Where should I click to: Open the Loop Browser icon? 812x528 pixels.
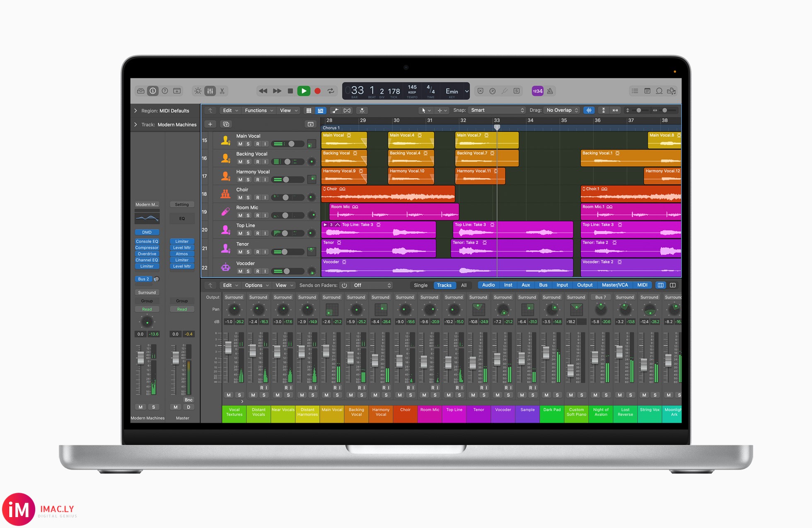[659, 91]
